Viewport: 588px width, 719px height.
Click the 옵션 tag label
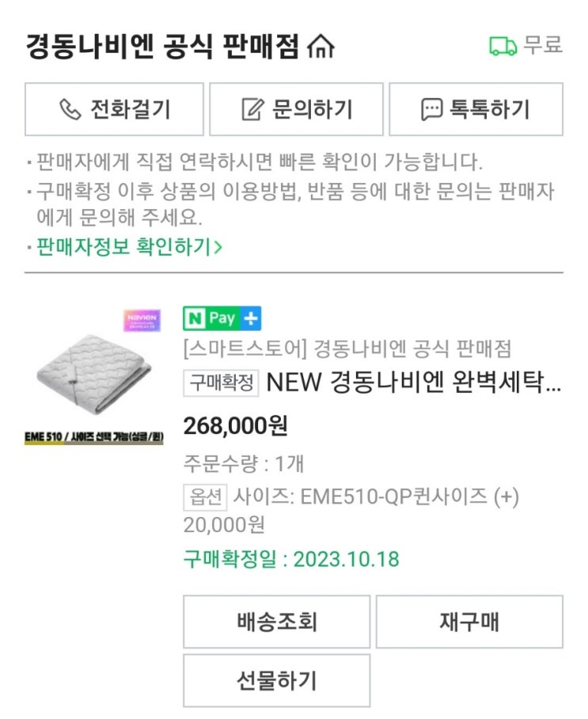click(205, 497)
